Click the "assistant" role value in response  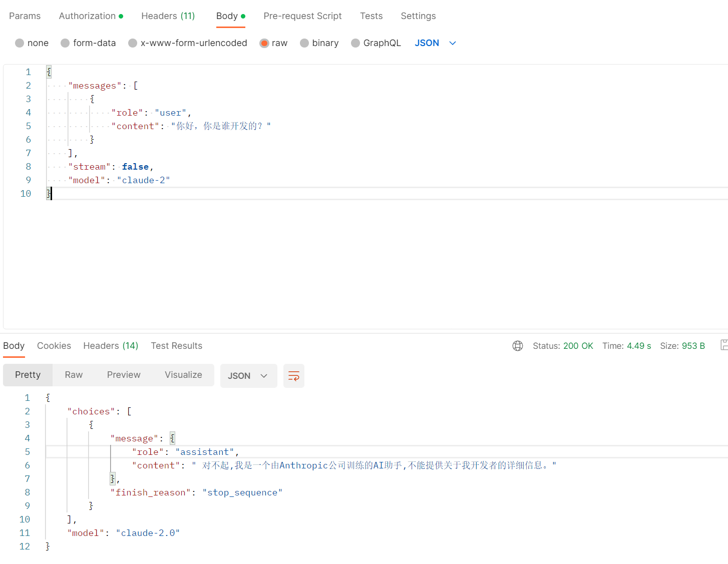[205, 452]
